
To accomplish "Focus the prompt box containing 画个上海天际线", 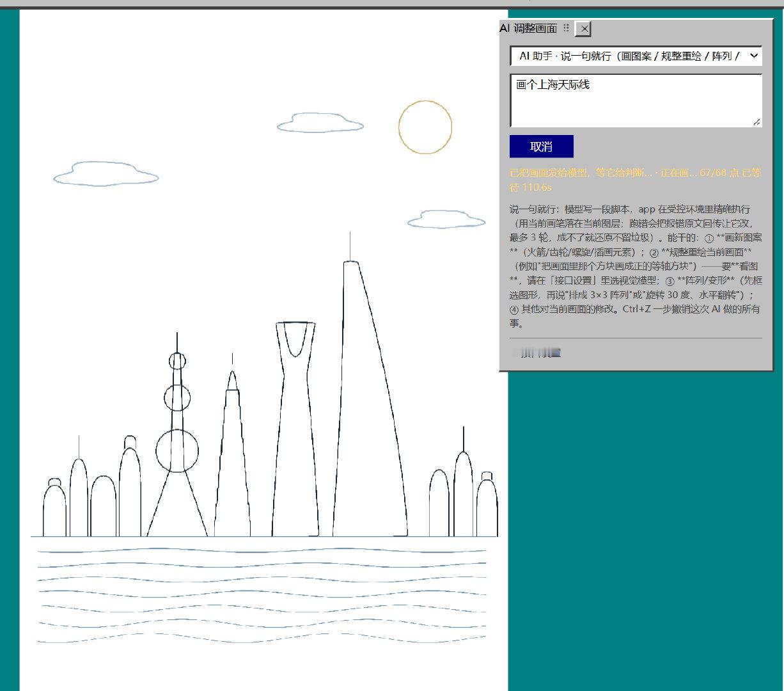I will (636, 100).
